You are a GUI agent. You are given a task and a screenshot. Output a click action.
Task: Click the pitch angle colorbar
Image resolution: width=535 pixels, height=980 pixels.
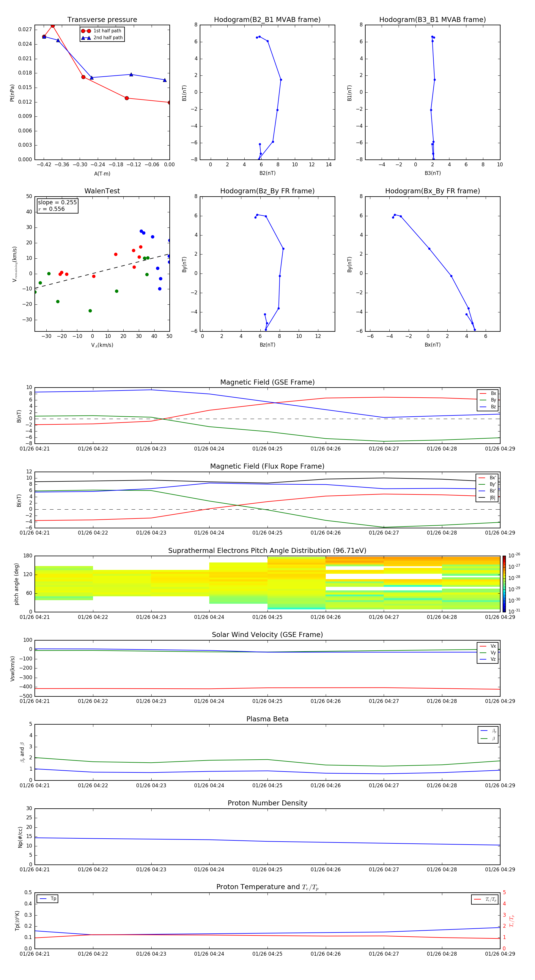click(504, 584)
